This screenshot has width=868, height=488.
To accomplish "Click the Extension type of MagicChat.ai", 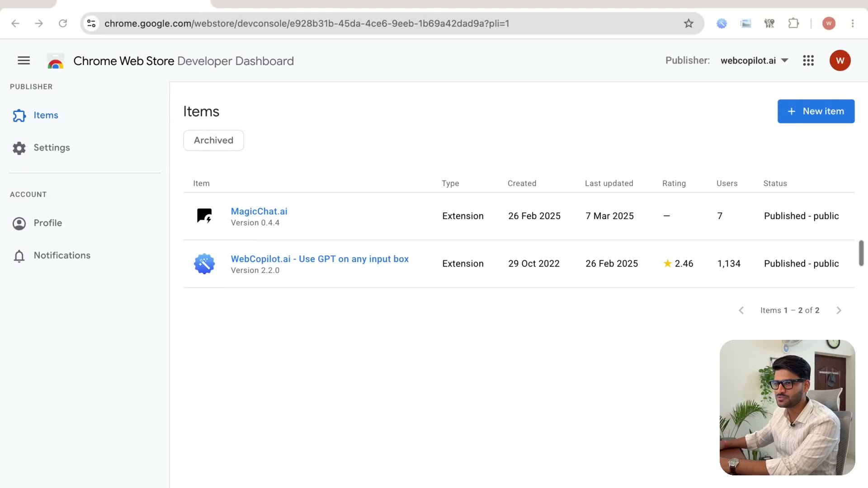I will coord(463,216).
